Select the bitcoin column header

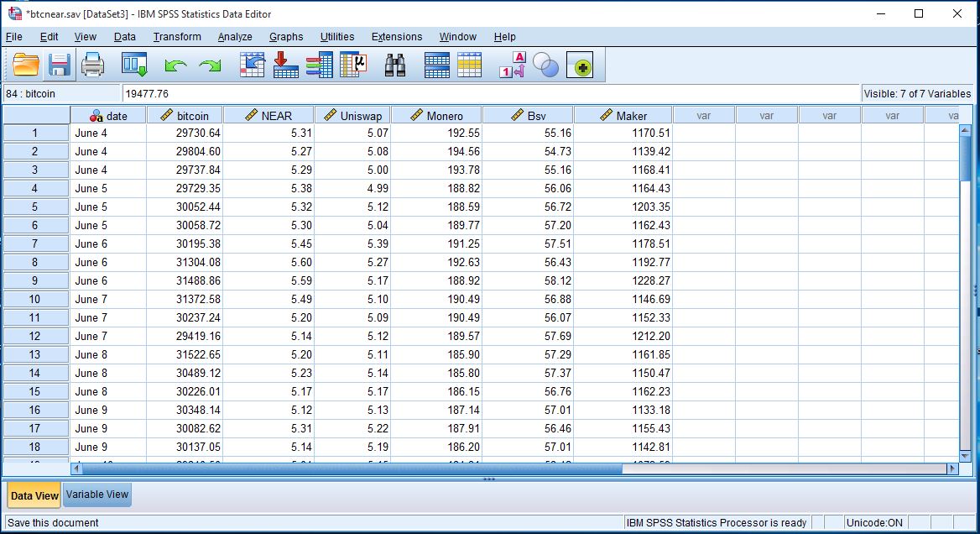coord(185,116)
